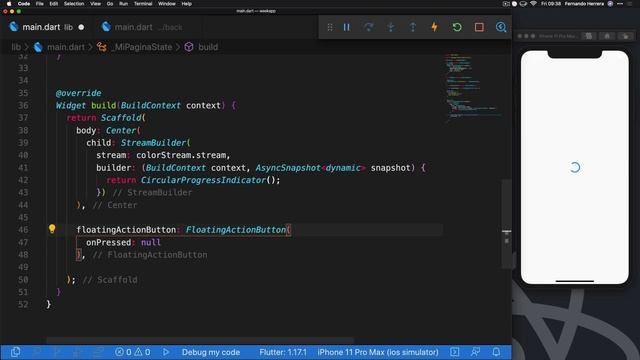Viewport: 640px width, 360px height.
Task: Click the lightbulb quick-fix icon on line 46
Action: click(52, 229)
